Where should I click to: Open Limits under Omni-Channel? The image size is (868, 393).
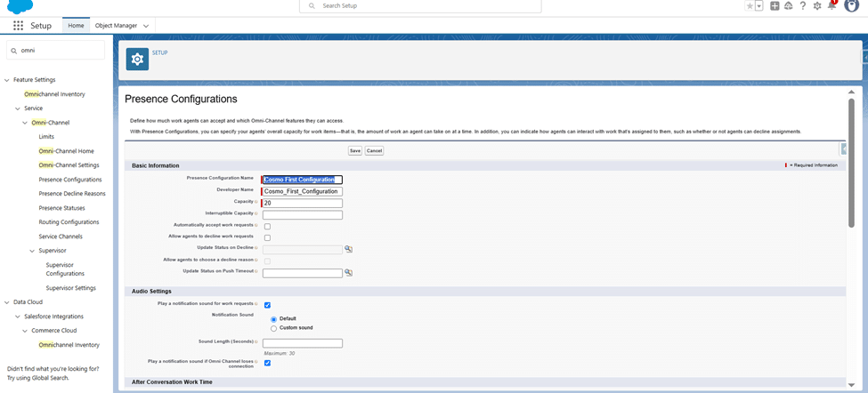(46, 137)
